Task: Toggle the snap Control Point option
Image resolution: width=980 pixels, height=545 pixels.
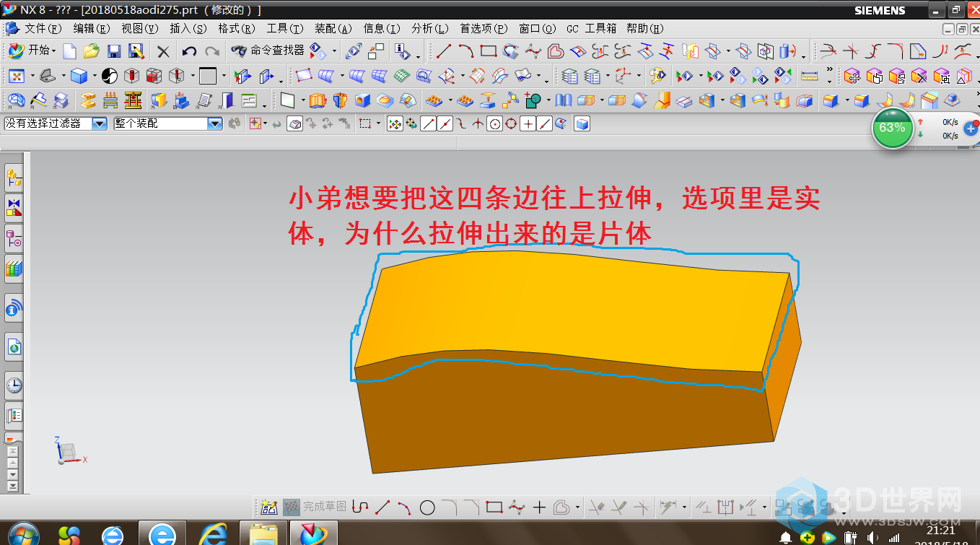Action: (462, 124)
